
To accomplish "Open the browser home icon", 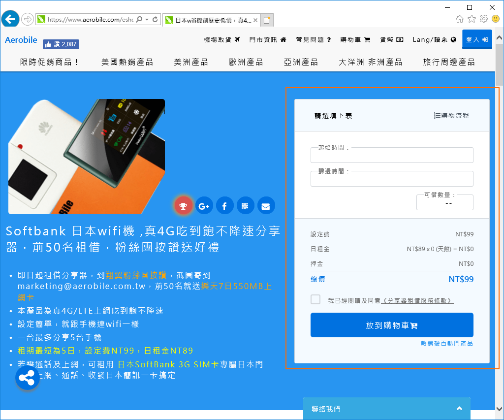I will [460, 19].
